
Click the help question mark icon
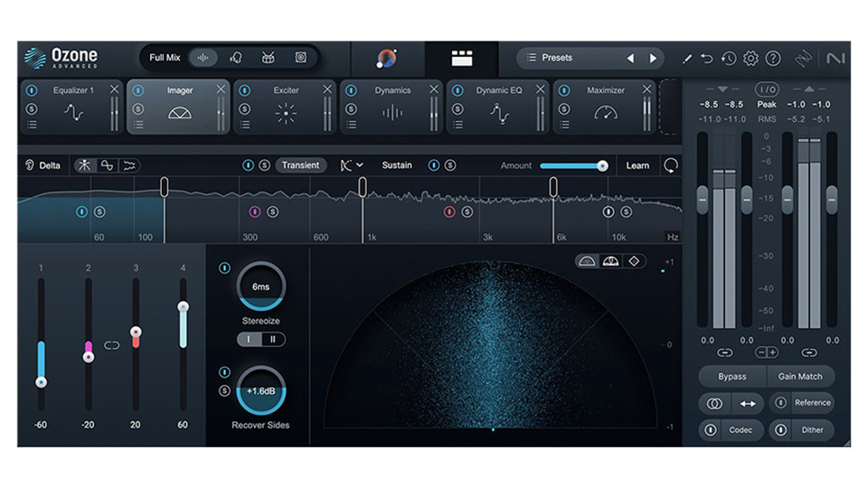[773, 59]
